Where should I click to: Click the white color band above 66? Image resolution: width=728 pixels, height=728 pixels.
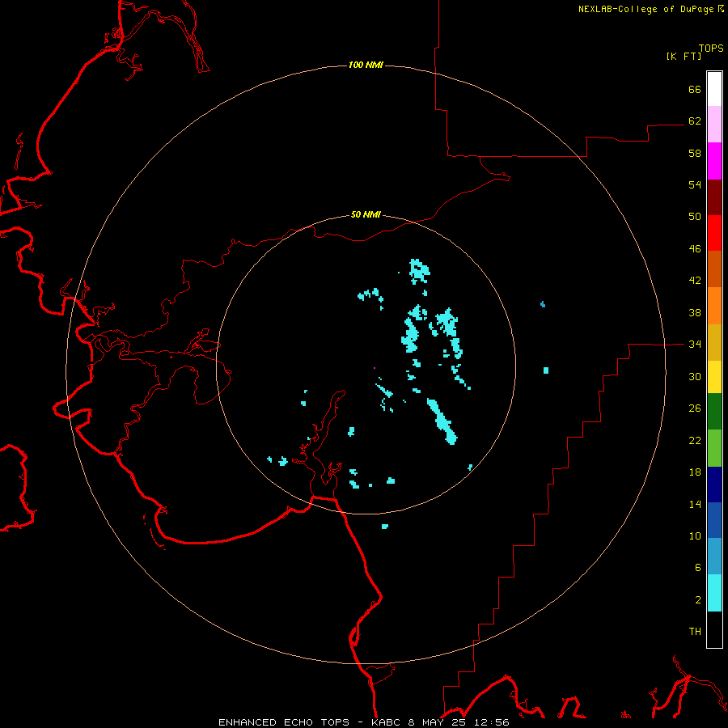click(714, 89)
